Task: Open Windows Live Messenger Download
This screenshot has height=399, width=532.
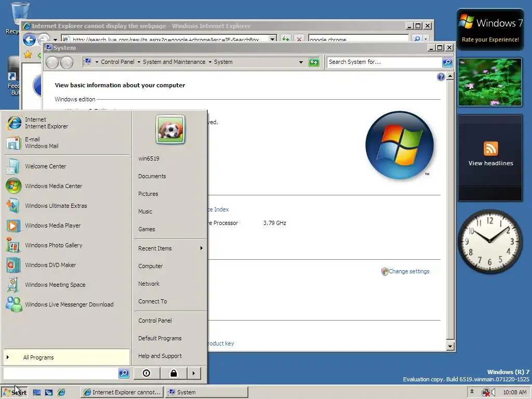Action: [67, 304]
